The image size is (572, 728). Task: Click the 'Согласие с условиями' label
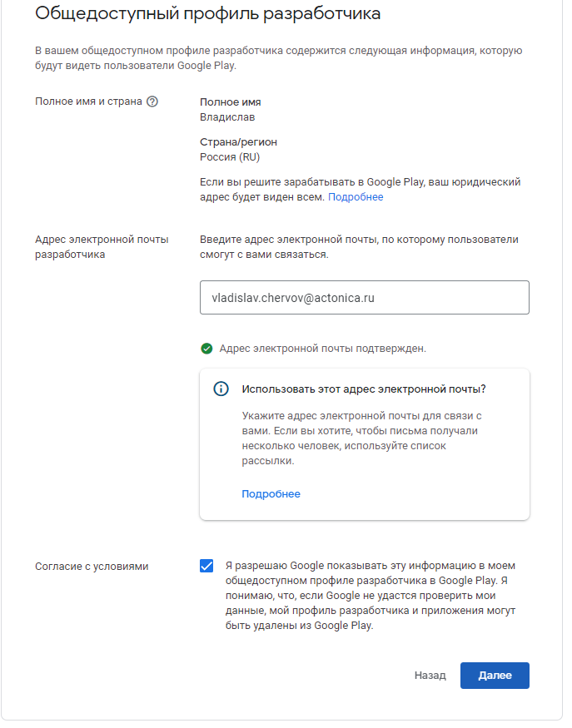point(92,567)
